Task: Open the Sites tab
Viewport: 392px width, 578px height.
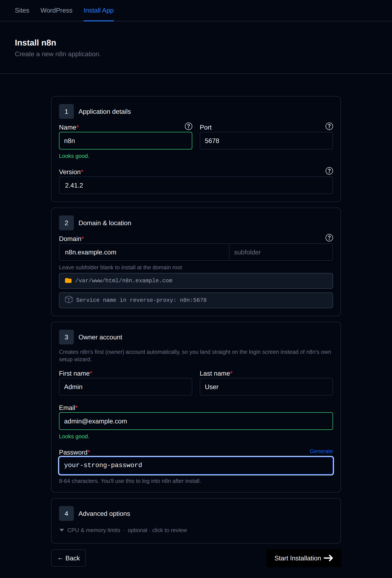Action: click(22, 10)
